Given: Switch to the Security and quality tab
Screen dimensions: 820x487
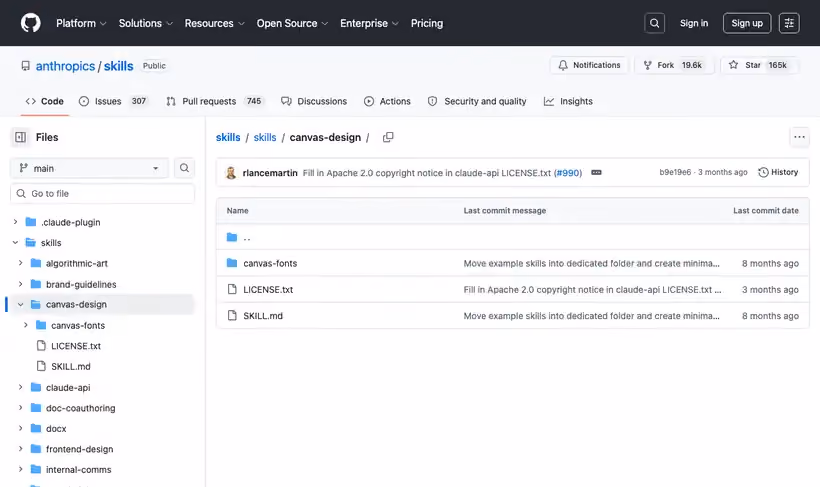Looking at the screenshot, I should coord(477,101).
